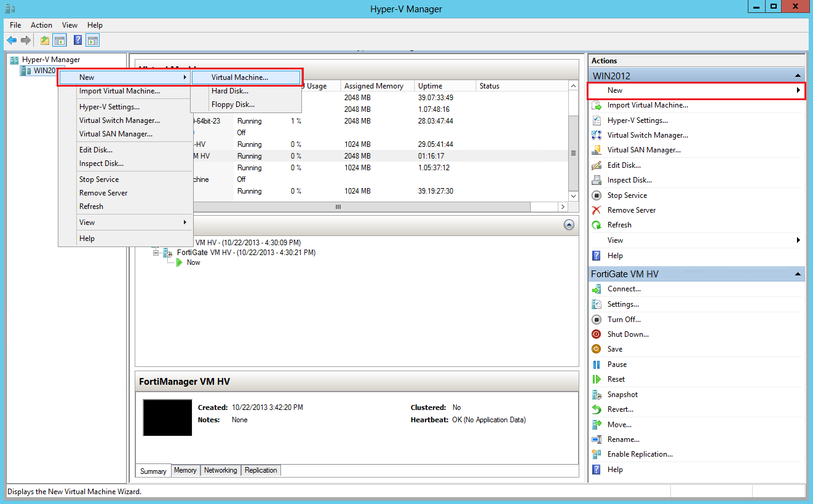Click the black VM thumbnail preview
Screen dimensions: 813x504
pyautogui.click(x=167, y=418)
